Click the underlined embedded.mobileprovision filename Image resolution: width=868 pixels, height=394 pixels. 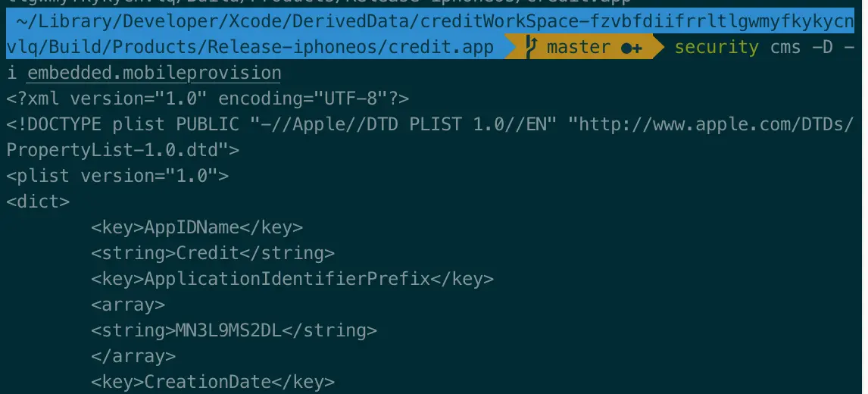(x=154, y=73)
